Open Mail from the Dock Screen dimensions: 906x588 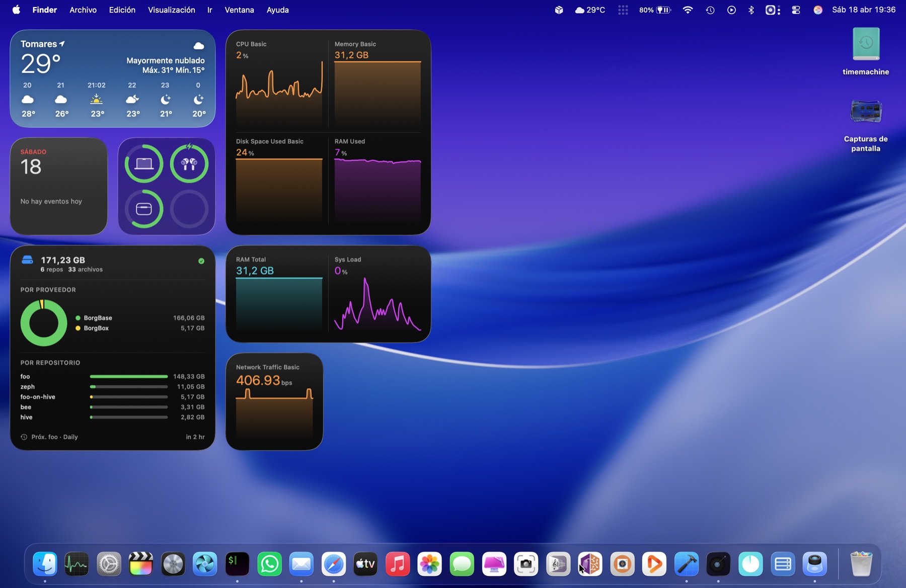click(301, 564)
